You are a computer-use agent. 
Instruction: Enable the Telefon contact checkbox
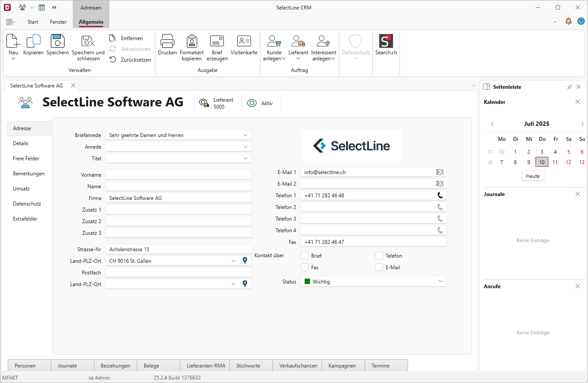pos(379,255)
